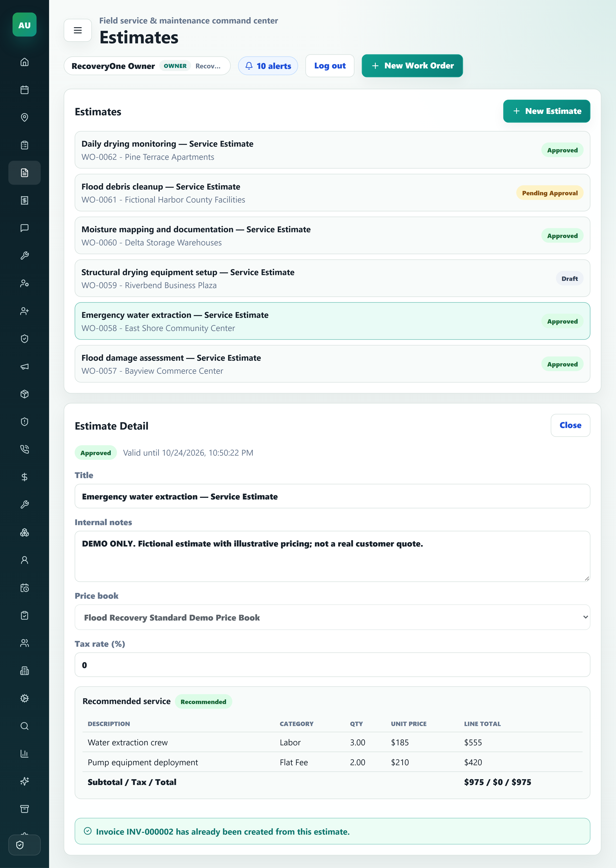Open the home icon in sidebar
Viewport: 616px width, 868px height.
pyautogui.click(x=24, y=62)
